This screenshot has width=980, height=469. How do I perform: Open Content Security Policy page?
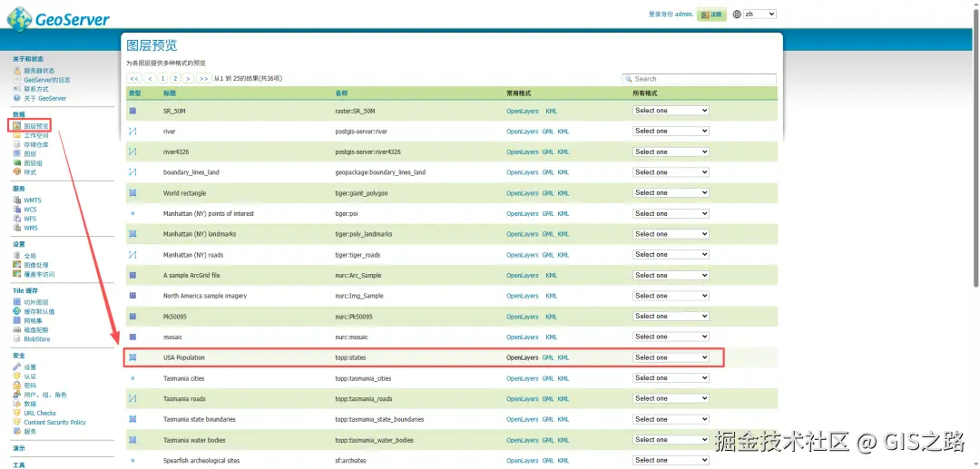[54, 422]
